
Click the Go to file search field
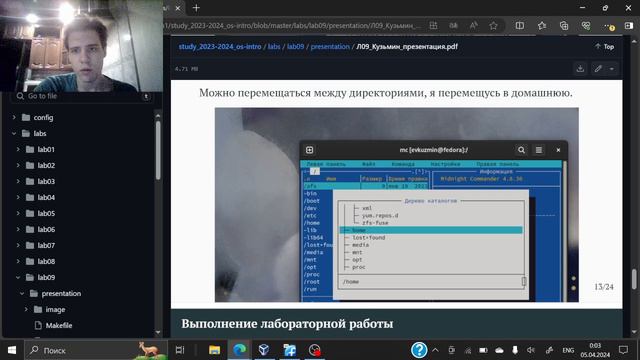[x=83, y=96]
